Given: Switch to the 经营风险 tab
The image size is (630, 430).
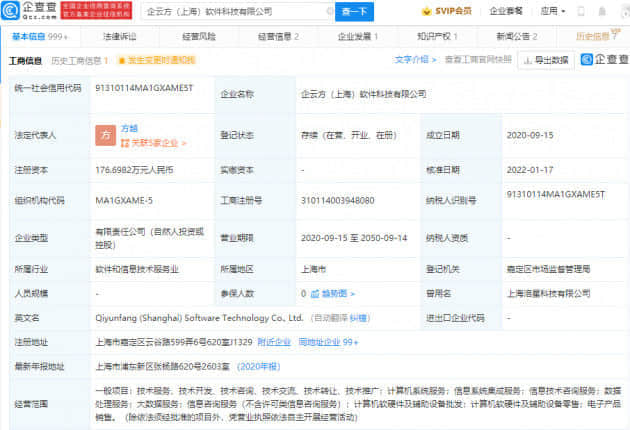Looking at the screenshot, I should 199,37.
